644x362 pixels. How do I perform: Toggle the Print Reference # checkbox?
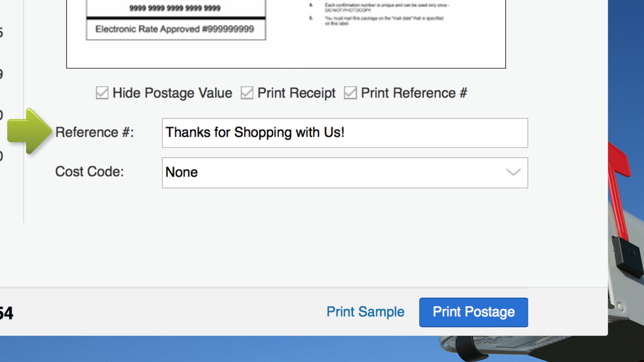(x=350, y=93)
